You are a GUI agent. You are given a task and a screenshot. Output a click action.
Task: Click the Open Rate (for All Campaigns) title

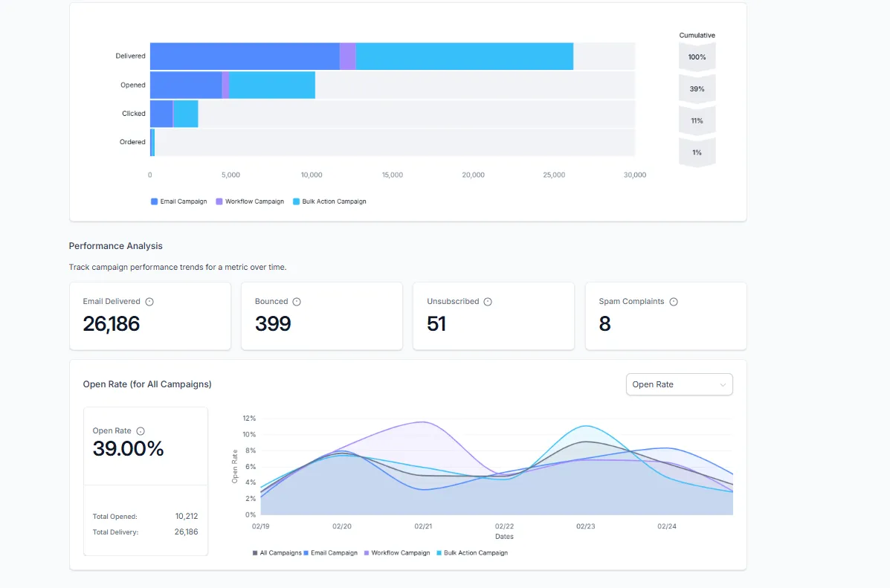[147, 384]
